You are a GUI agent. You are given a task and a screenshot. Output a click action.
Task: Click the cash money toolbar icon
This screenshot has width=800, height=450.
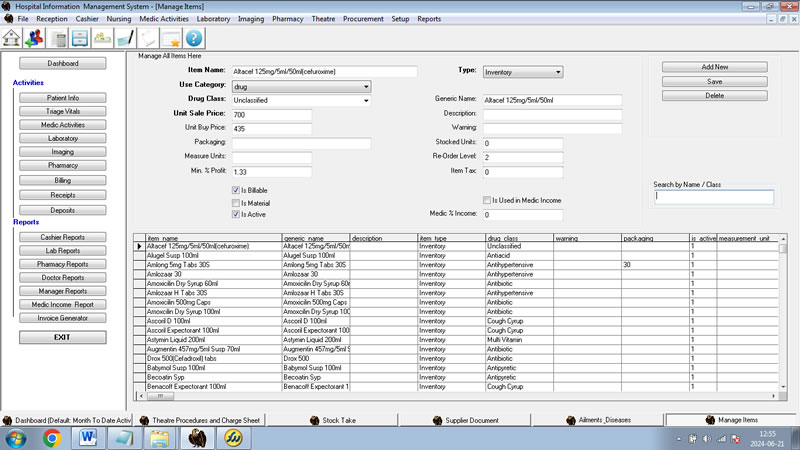[102, 38]
